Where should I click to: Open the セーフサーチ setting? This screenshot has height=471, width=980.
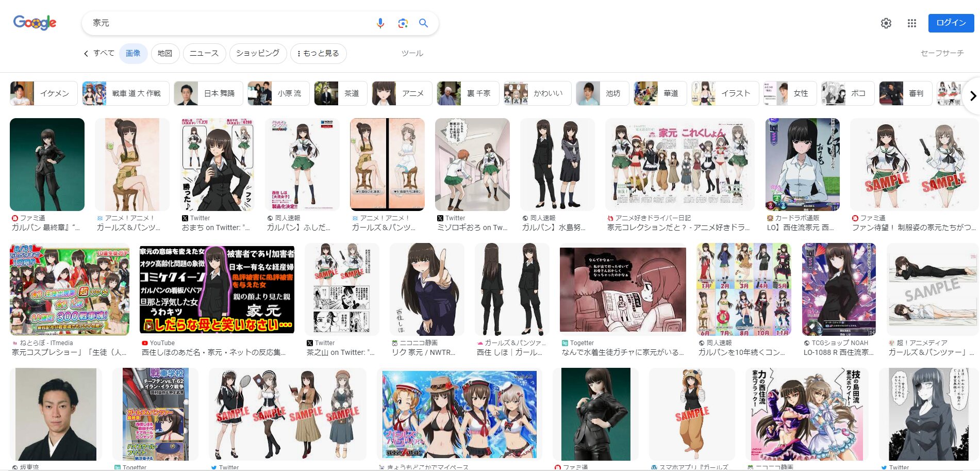pos(942,53)
